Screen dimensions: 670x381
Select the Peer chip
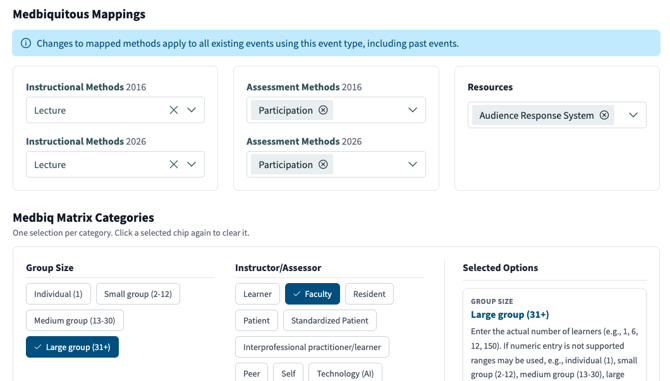tap(252, 372)
